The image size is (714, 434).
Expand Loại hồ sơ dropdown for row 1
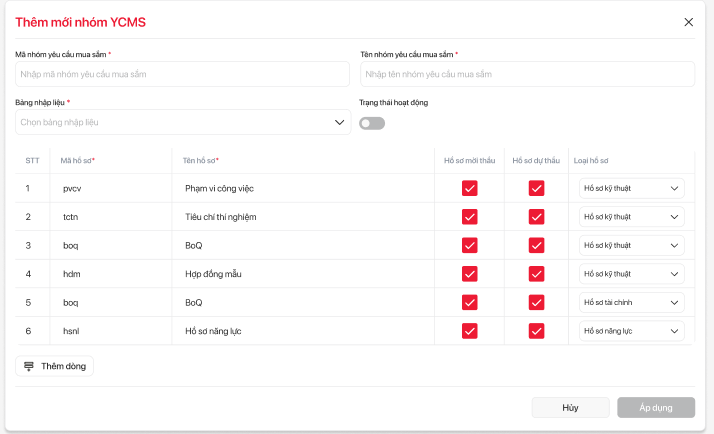tap(632, 188)
